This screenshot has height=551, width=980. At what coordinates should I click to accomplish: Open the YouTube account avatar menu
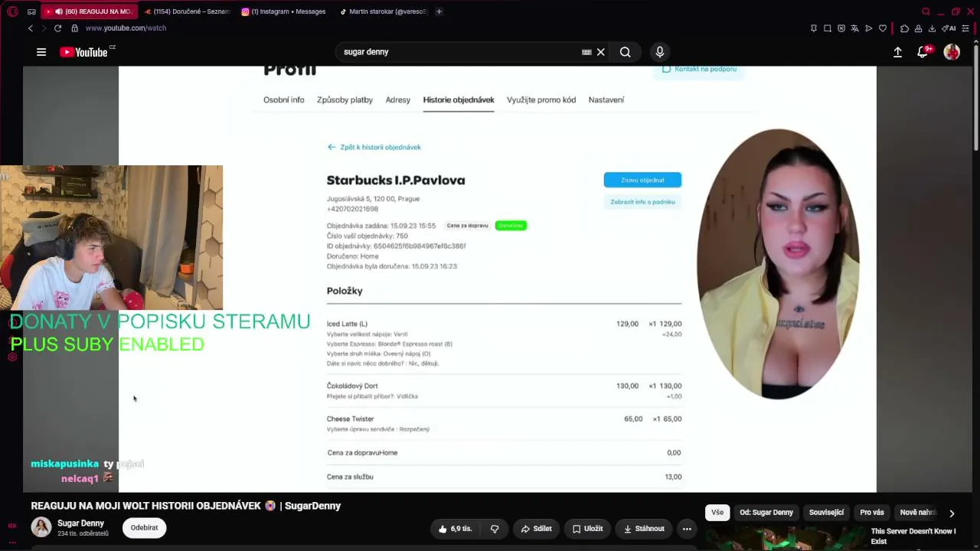(x=952, y=52)
